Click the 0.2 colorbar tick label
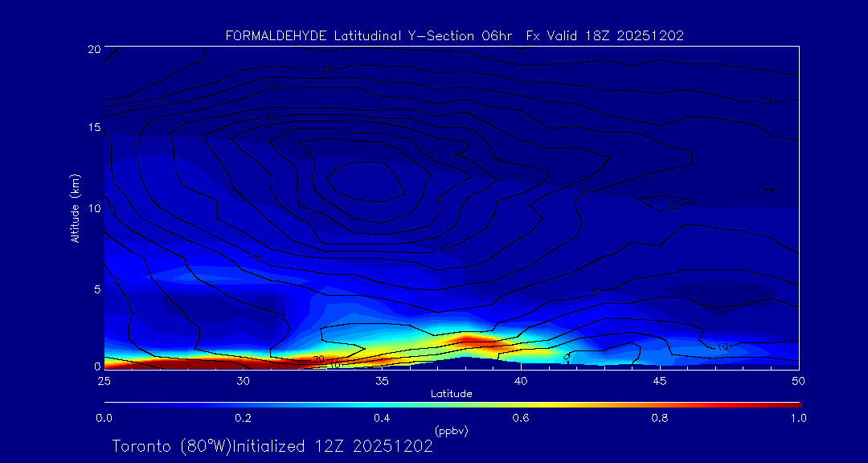This screenshot has height=463, width=868. [243, 418]
